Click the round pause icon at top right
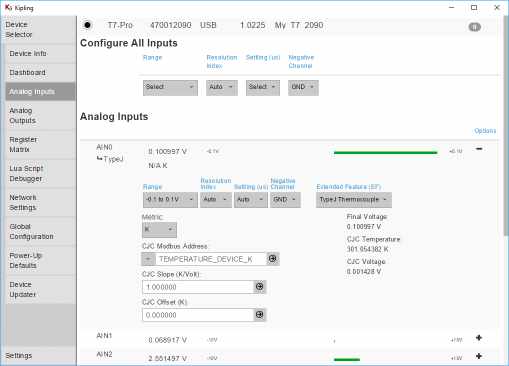Screen dimensions: 509x366 tap(474, 27)
